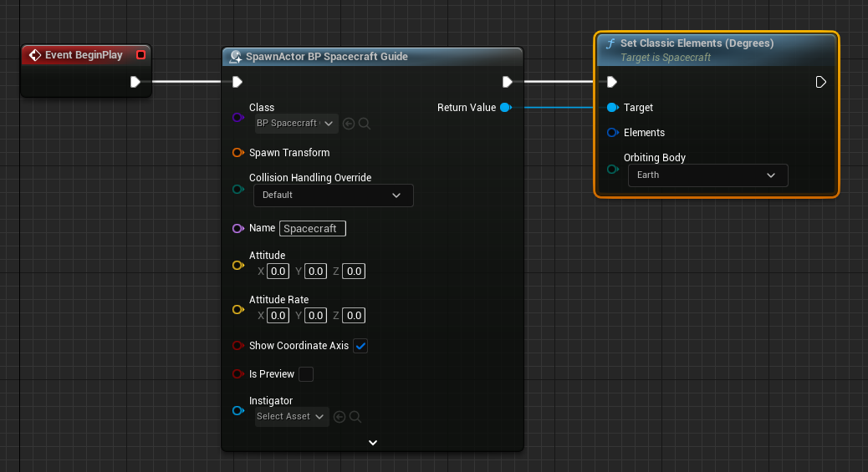
Task: Click the Instigator label
Action: (x=271, y=401)
